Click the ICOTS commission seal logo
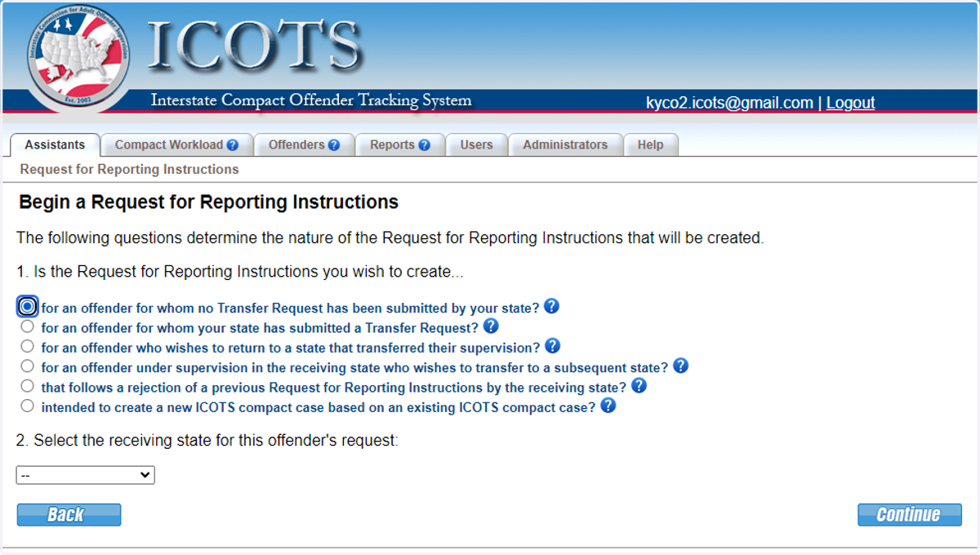 79,57
